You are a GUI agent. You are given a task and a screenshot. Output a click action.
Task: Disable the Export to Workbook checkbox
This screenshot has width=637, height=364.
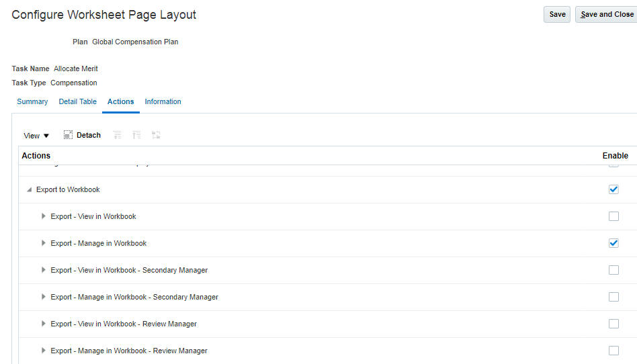[x=613, y=189]
